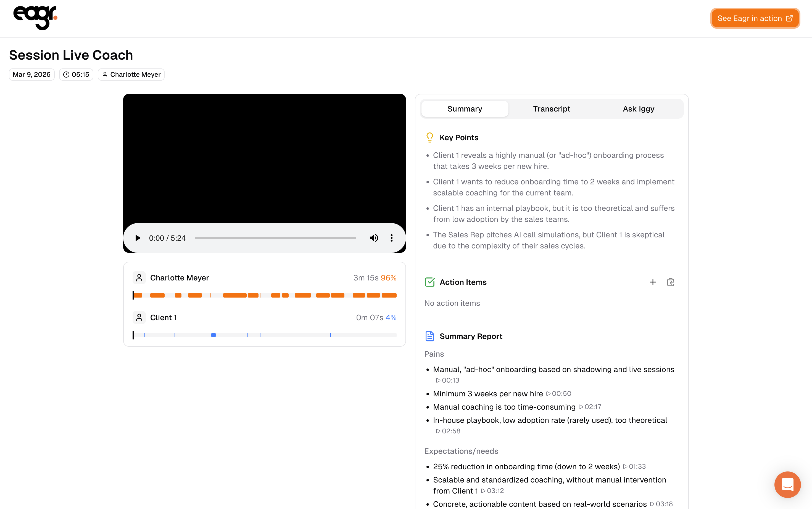Image resolution: width=812 pixels, height=509 pixels.
Task: Open the Ask Iggy tab
Action: (638, 109)
